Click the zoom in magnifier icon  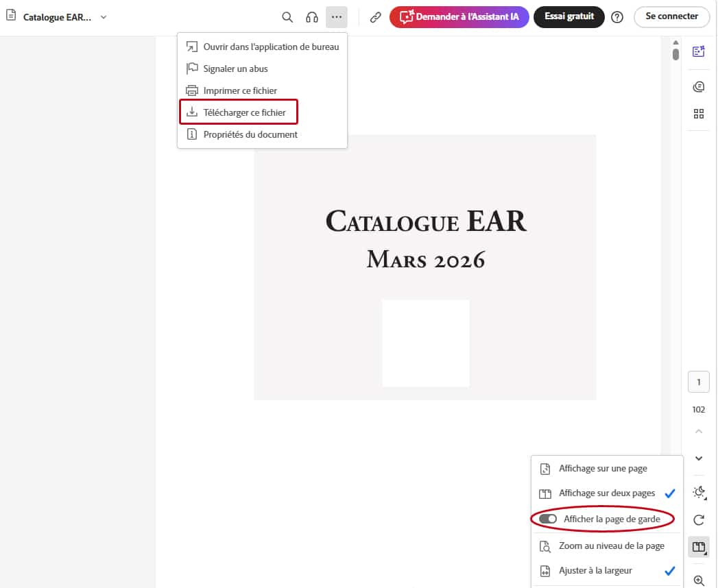[x=699, y=580]
